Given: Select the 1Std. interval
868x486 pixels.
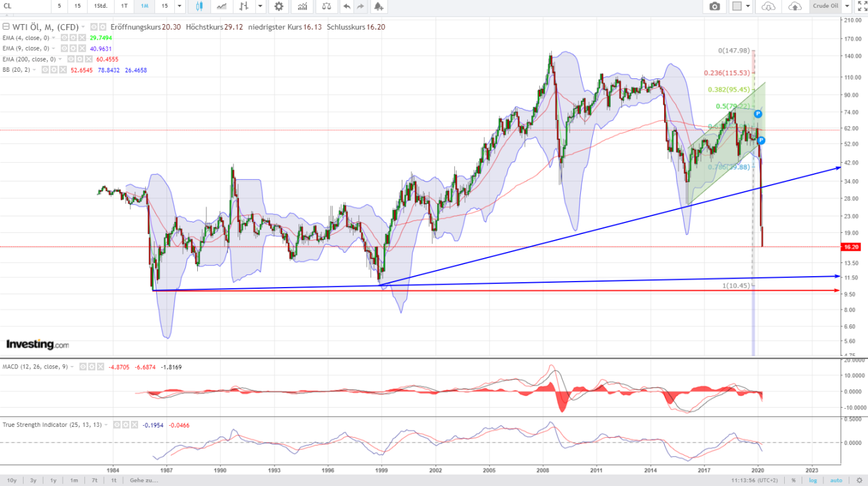Looking at the screenshot, I should click(x=101, y=6).
